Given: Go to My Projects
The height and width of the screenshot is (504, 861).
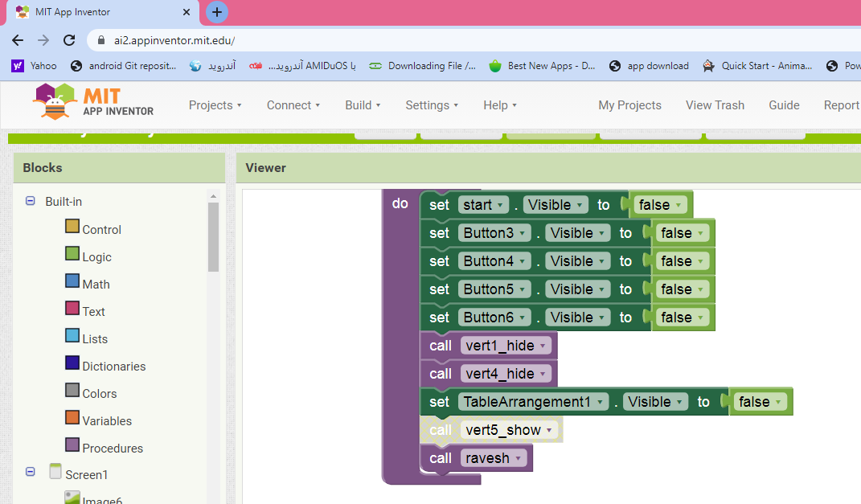Looking at the screenshot, I should 629,105.
